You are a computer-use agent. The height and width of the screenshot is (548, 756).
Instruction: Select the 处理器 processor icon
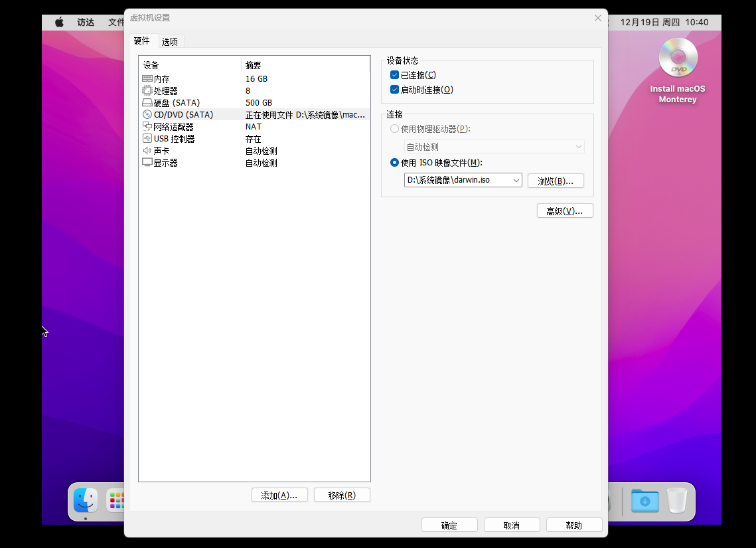click(147, 91)
